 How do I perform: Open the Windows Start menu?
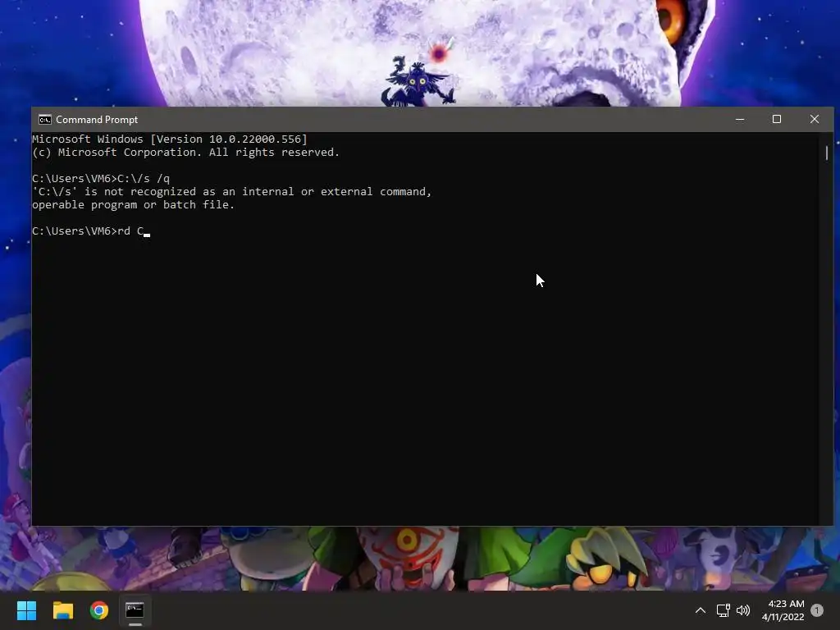(26, 610)
